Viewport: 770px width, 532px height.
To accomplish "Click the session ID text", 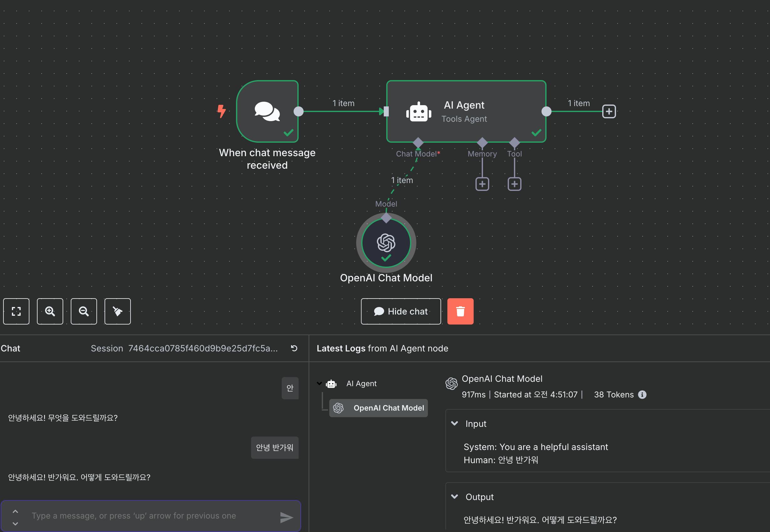I will [x=203, y=348].
